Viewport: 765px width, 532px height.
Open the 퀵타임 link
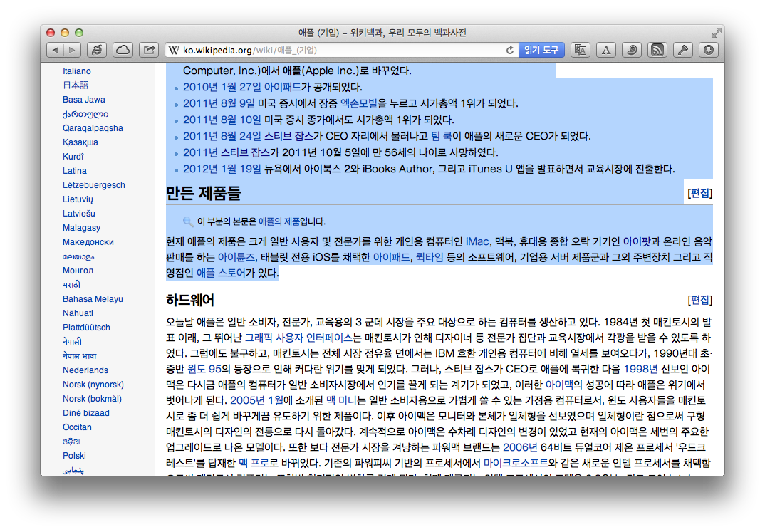click(430, 257)
